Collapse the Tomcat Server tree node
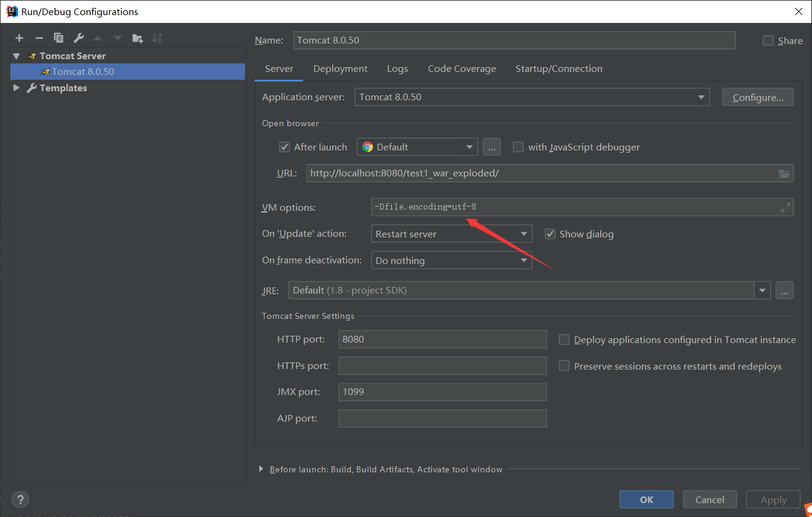 click(16, 56)
